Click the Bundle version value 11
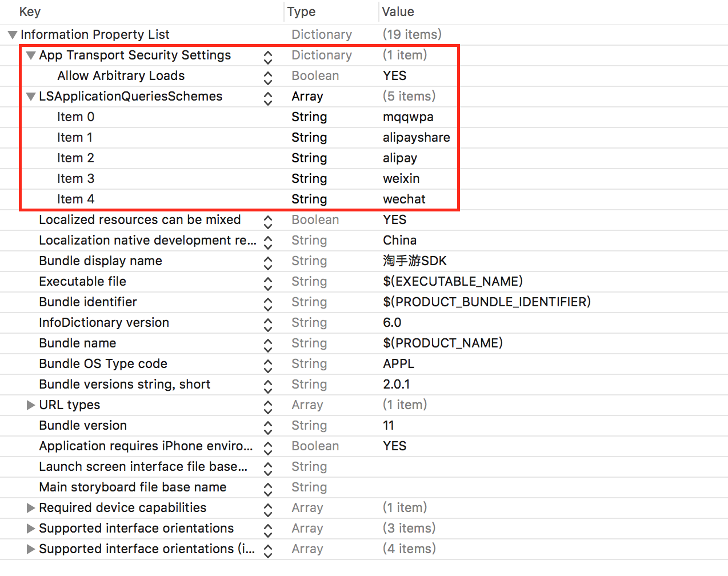The height and width of the screenshot is (576, 728). (389, 426)
